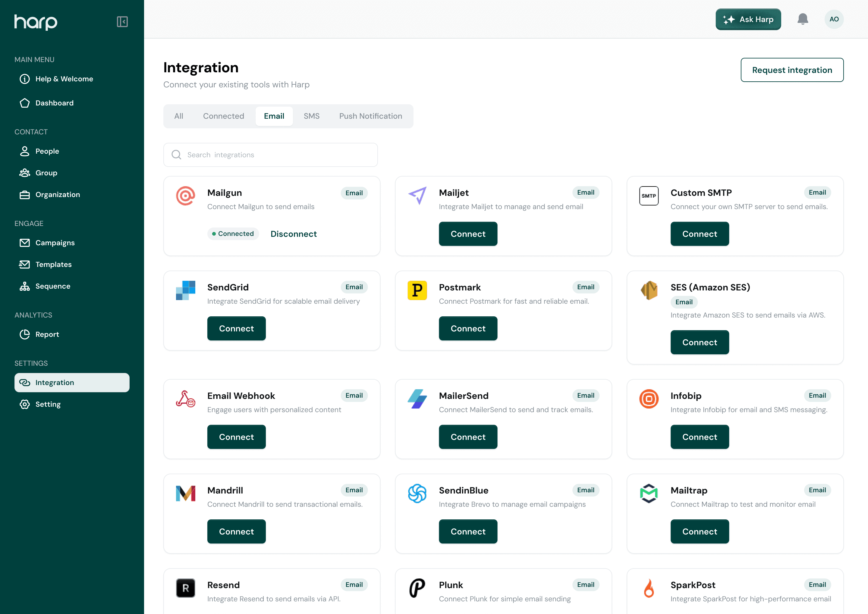868x614 pixels.
Task: Click the Mailjet paper plane icon
Action: point(417,196)
